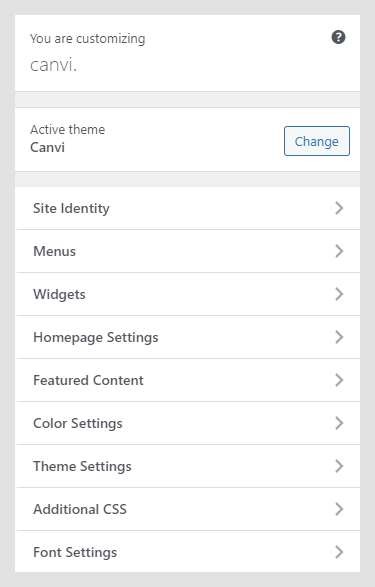
Task: Expand Site Identity chevron arrow
Action: [x=339, y=208]
